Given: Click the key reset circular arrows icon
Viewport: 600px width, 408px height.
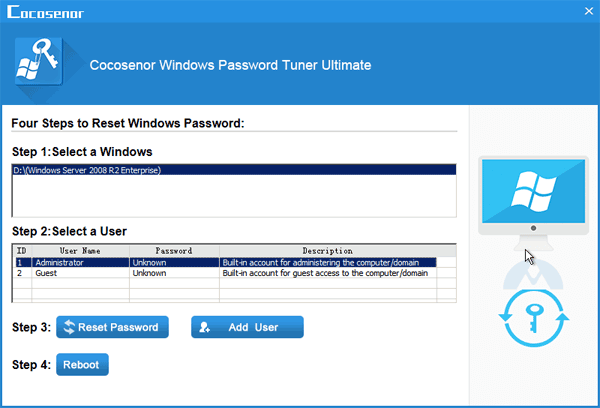Looking at the screenshot, I should 533,318.
